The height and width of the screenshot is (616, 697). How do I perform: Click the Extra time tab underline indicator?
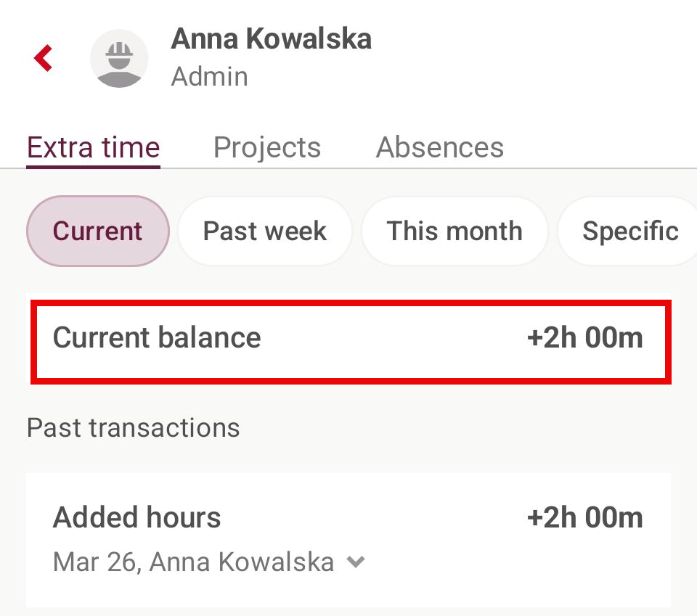click(x=93, y=167)
